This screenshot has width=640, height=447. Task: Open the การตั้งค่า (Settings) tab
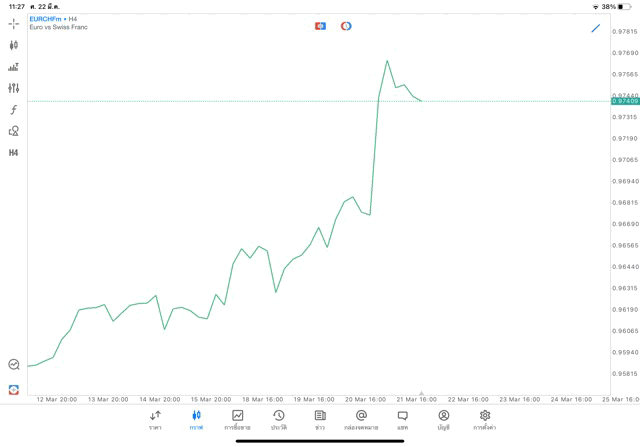[x=485, y=420]
